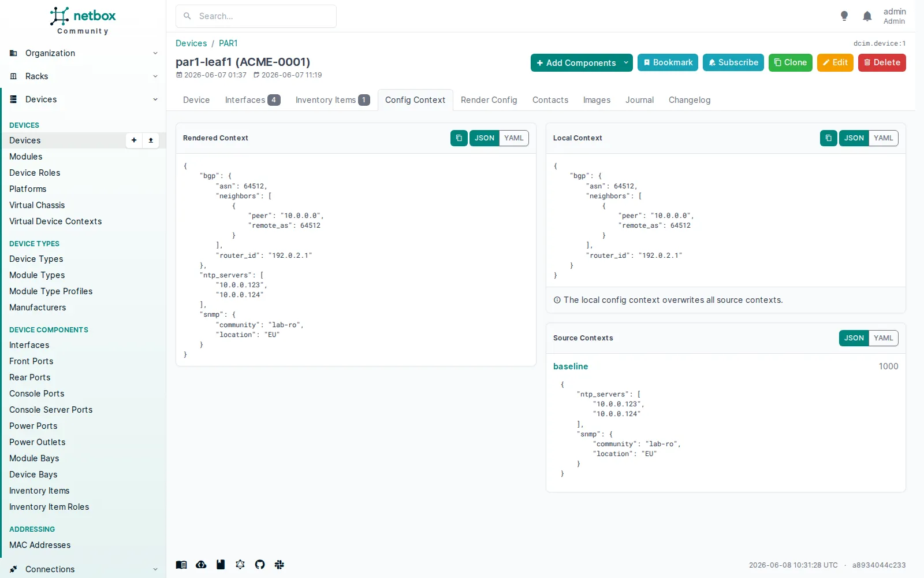Expand the Organization sidebar menu
924x578 pixels.
[83, 53]
